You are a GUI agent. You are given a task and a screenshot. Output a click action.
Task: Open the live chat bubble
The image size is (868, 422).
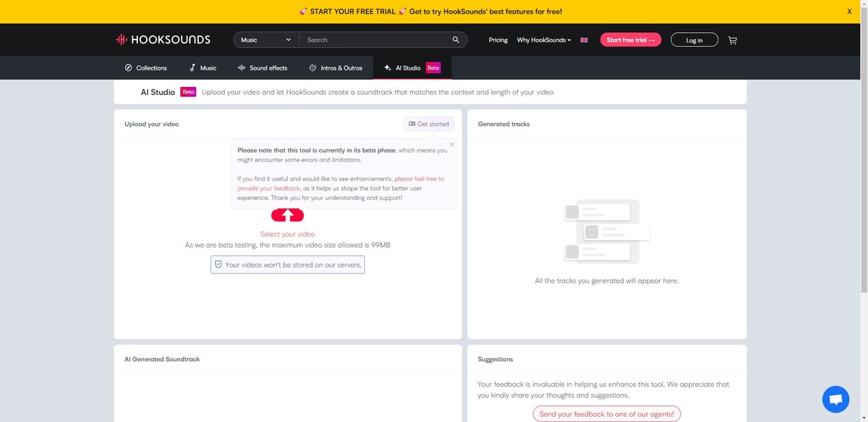point(835,399)
